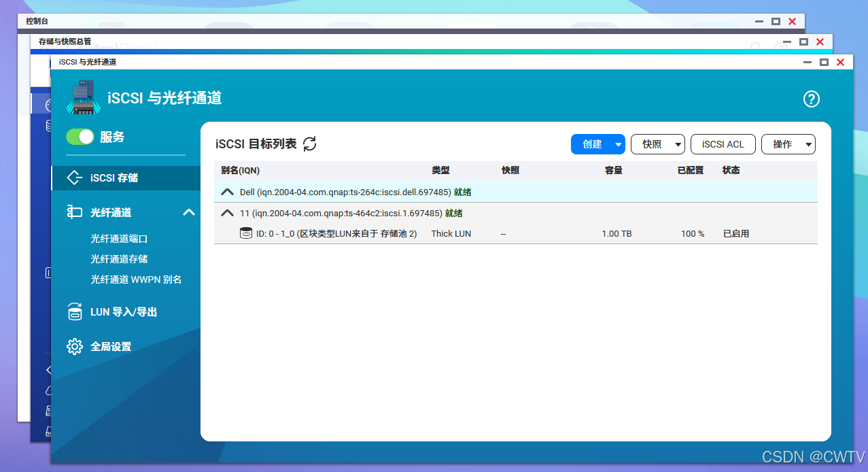Click the 全局设置 gear icon
This screenshot has width=868, height=472.
tap(75, 346)
